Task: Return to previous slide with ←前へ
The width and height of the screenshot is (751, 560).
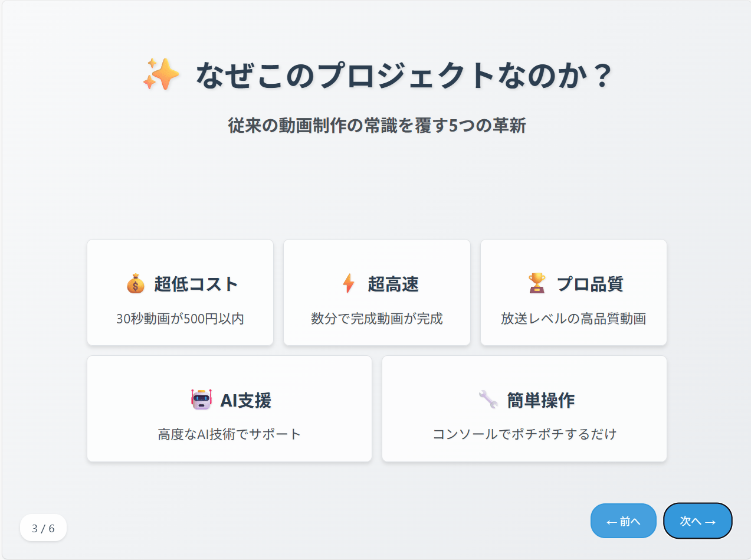Action: pyautogui.click(x=624, y=521)
